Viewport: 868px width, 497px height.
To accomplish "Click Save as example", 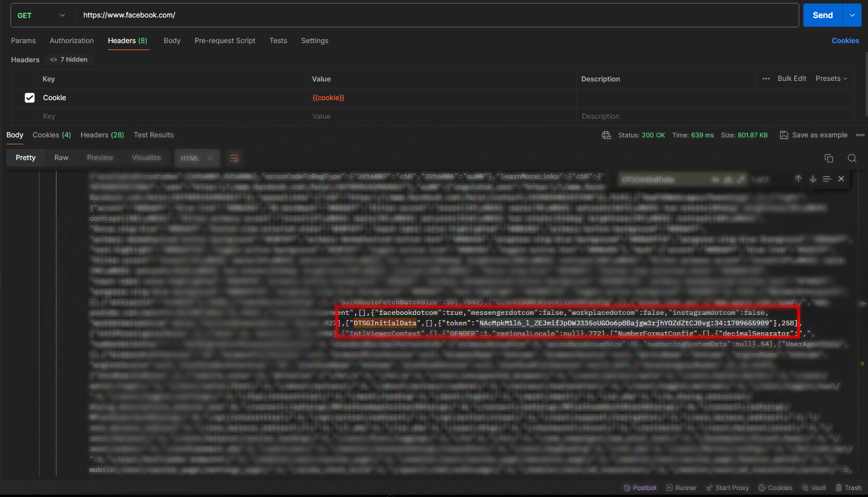I will coord(814,135).
